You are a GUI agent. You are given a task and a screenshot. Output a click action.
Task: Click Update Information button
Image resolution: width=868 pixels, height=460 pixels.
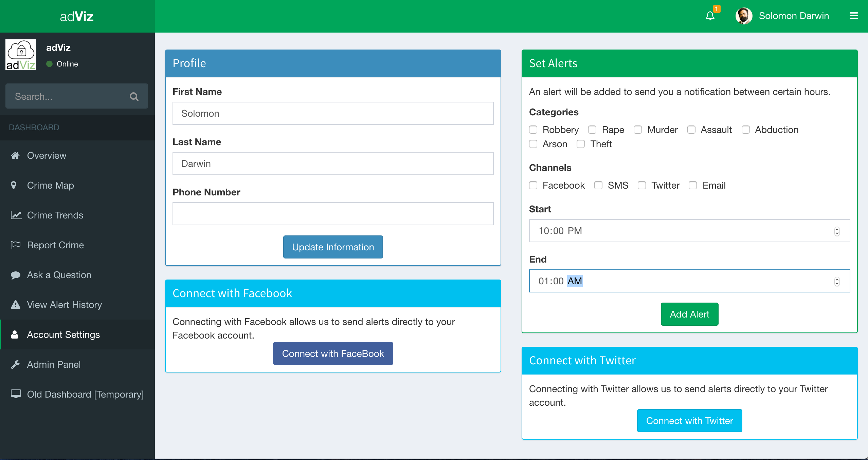point(333,247)
